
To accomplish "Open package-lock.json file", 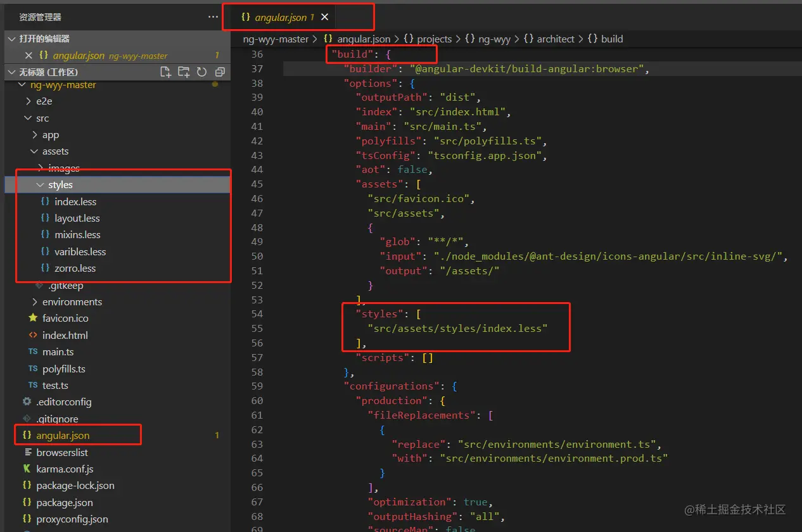I will pos(75,486).
